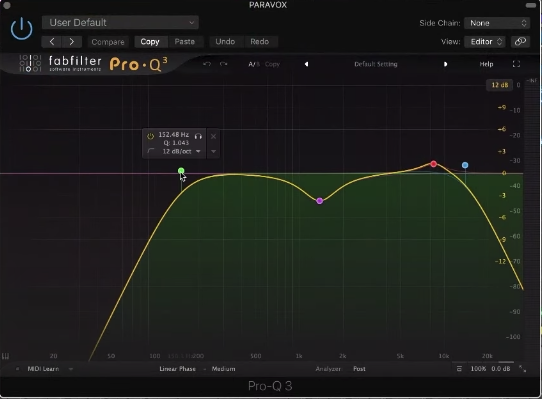
Task: Click the Undo button in header
Action: click(x=225, y=41)
